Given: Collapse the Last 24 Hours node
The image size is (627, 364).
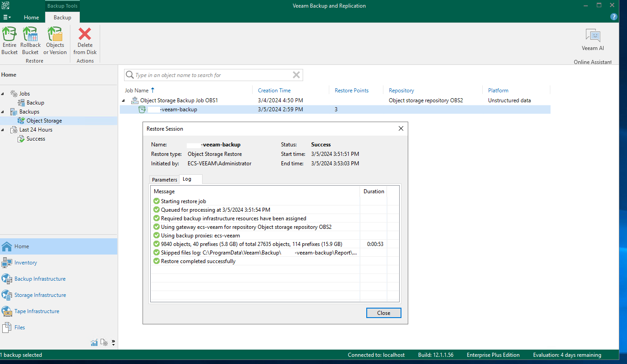Looking at the screenshot, I should pos(3,130).
